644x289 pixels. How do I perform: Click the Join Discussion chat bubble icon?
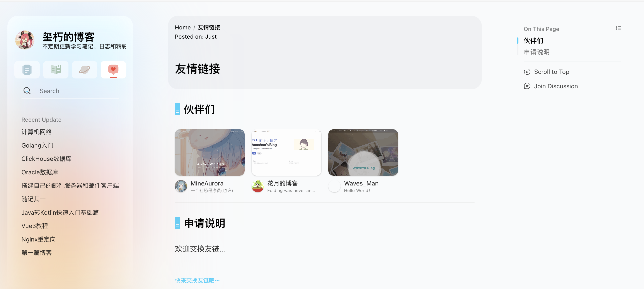pos(527,86)
